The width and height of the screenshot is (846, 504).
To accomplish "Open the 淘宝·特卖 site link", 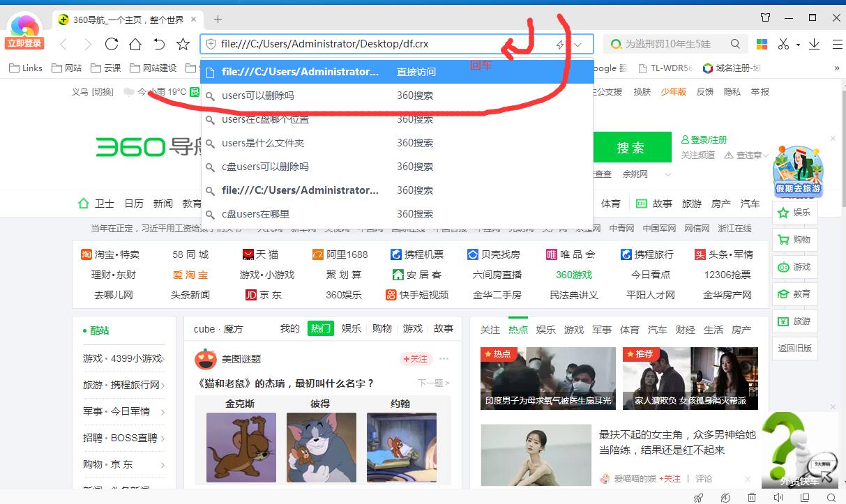I will click(110, 254).
